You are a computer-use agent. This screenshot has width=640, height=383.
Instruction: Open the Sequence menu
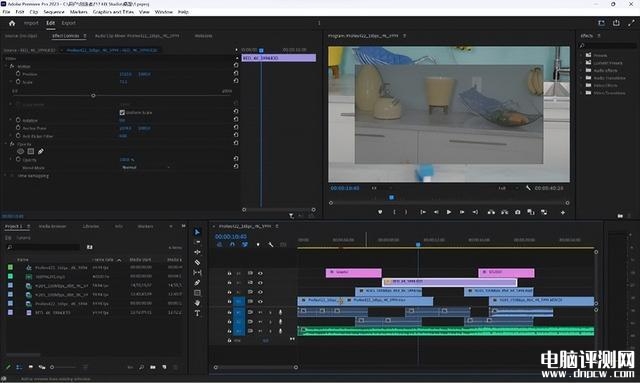click(54, 12)
